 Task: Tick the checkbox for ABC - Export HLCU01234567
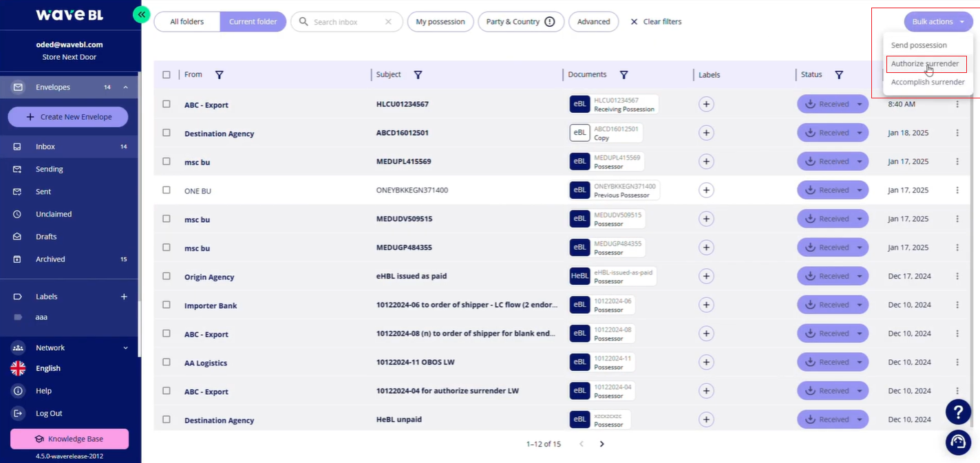tap(166, 104)
